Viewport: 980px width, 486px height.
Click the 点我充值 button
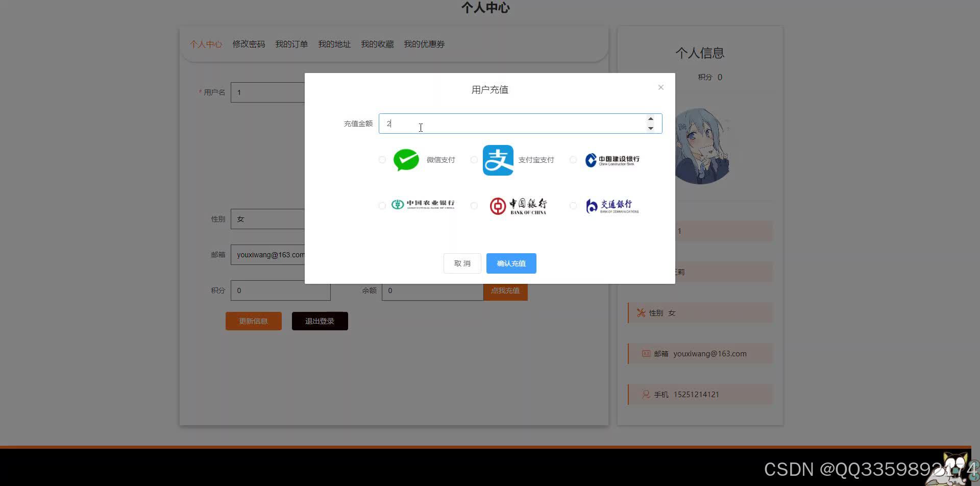(505, 290)
